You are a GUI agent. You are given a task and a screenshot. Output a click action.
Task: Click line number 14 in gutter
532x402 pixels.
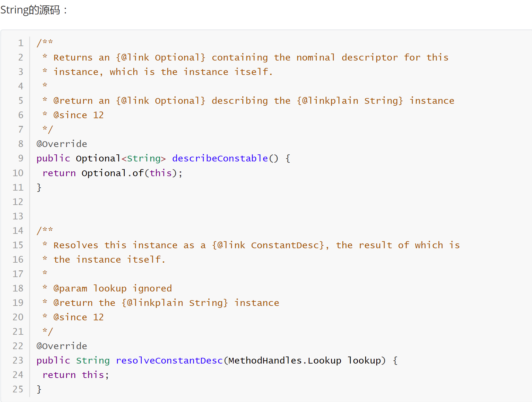18,231
